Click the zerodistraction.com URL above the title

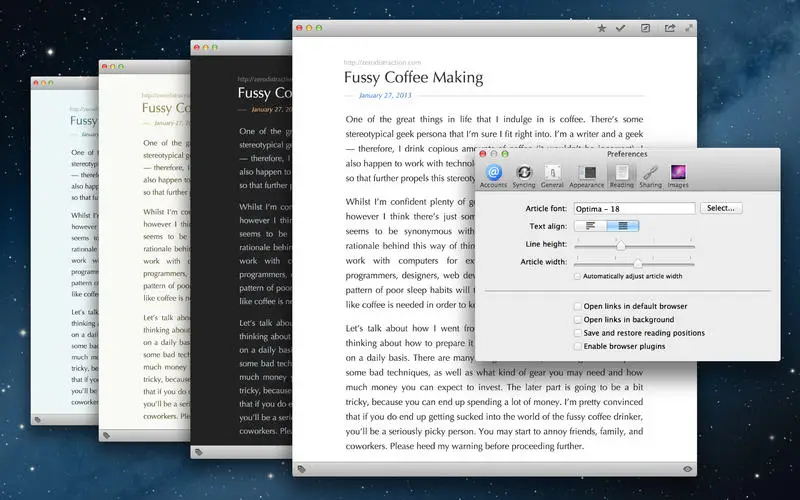(382, 62)
